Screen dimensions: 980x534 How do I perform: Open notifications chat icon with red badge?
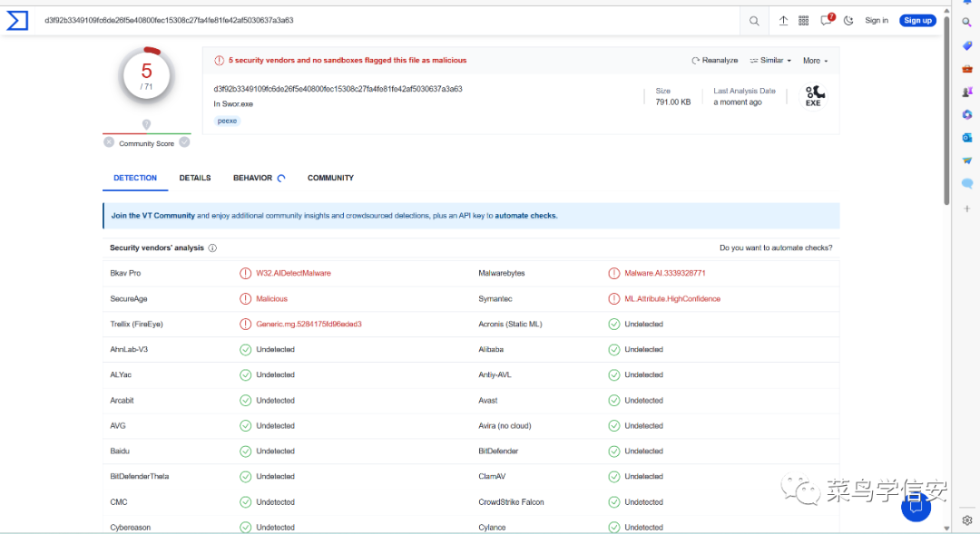pyautogui.click(x=827, y=20)
